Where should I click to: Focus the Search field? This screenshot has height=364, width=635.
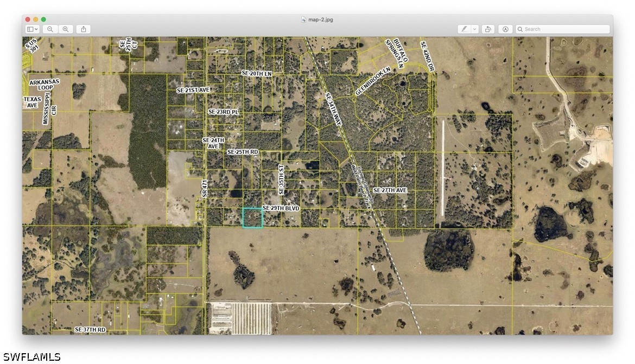[x=562, y=29]
